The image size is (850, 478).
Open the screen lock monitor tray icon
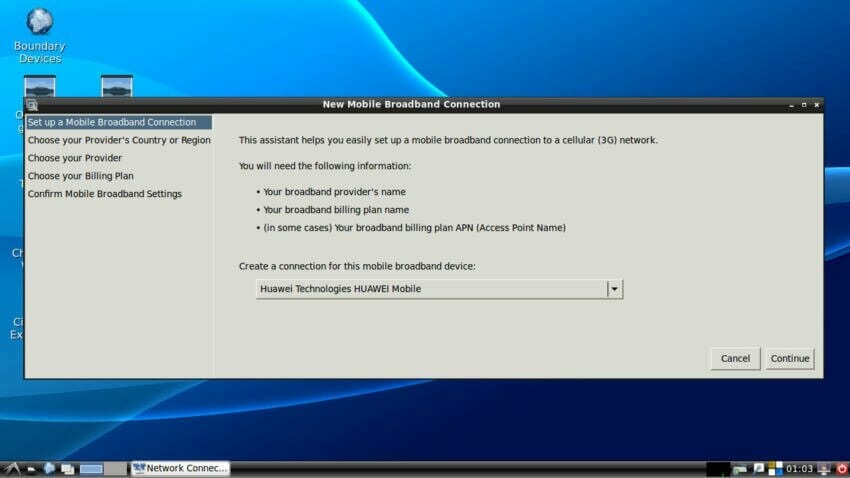pyautogui.click(x=824, y=469)
